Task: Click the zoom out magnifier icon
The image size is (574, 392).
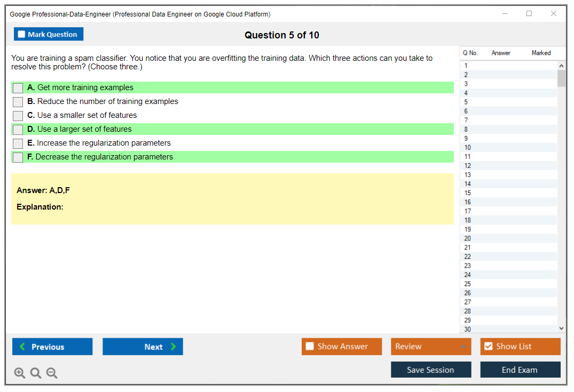Action: (52, 373)
